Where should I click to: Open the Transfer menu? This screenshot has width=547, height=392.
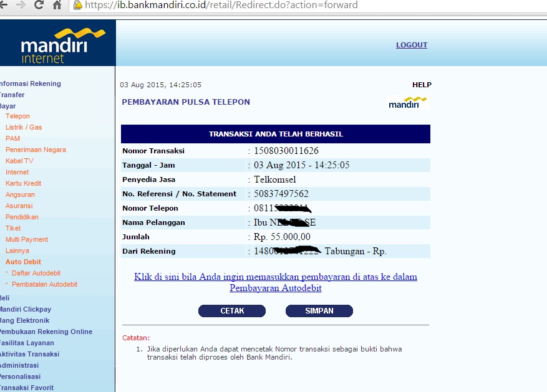coord(12,95)
